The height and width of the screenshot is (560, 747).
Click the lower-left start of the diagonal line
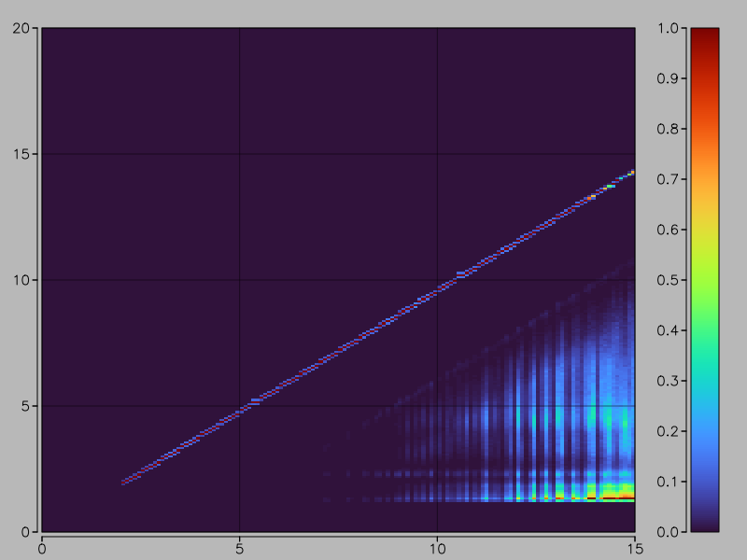123,483
